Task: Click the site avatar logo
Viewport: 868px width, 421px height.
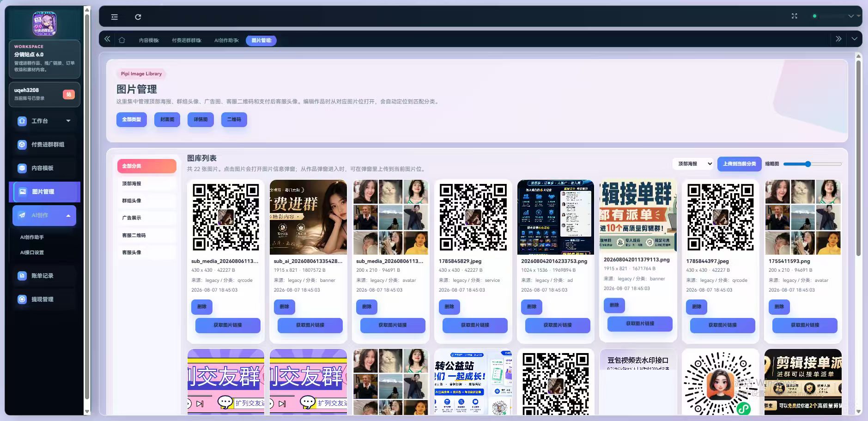Action: [44, 24]
